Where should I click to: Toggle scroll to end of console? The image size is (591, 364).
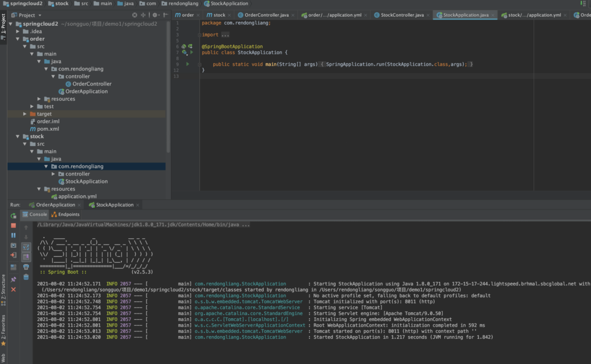[26, 257]
